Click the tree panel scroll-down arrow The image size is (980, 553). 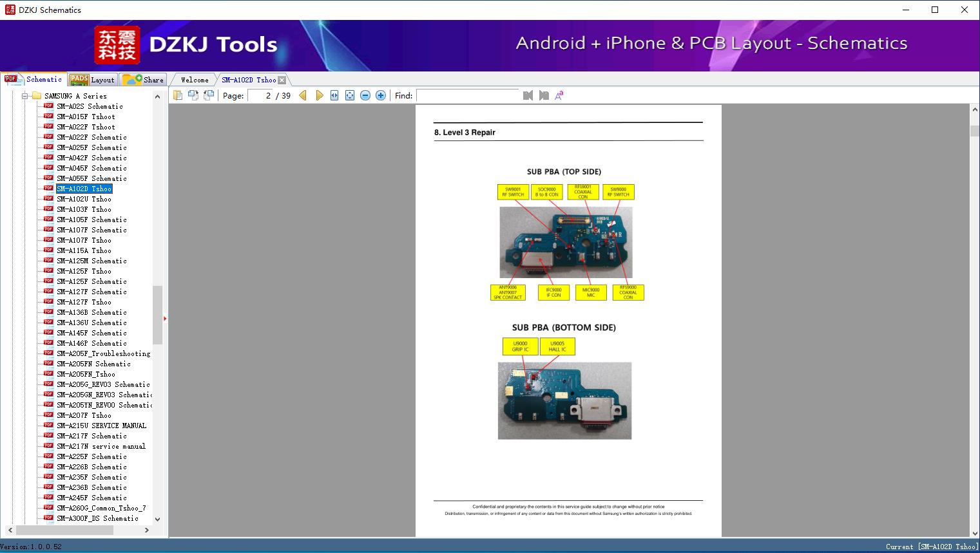click(x=157, y=519)
